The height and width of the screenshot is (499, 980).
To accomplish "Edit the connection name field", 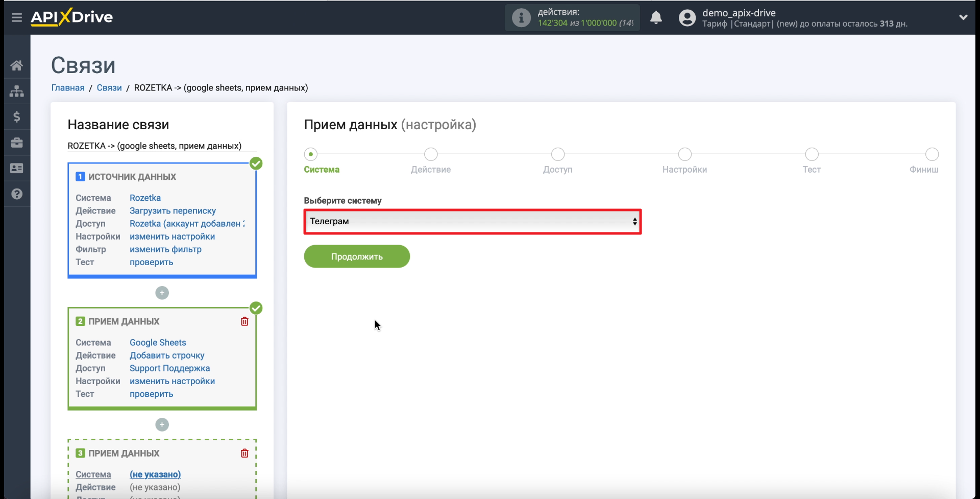I will [162, 146].
